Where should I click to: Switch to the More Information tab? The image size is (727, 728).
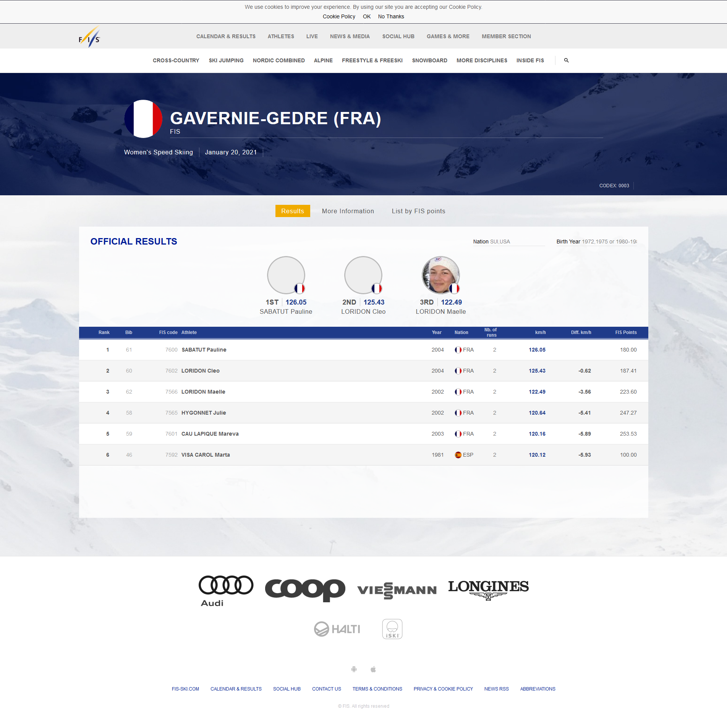[x=348, y=211]
